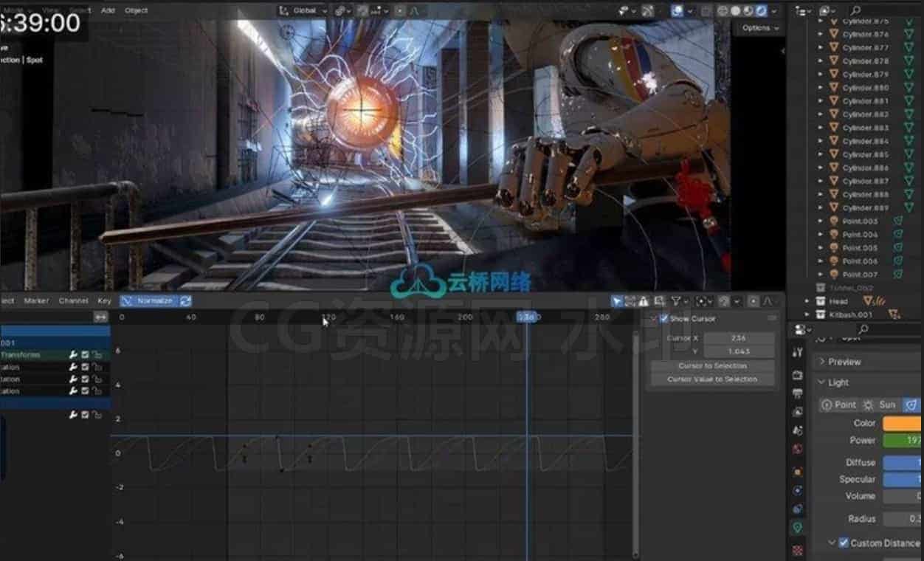The width and height of the screenshot is (924, 561).
Task: Switch to solid viewport shading
Action: [735, 10]
